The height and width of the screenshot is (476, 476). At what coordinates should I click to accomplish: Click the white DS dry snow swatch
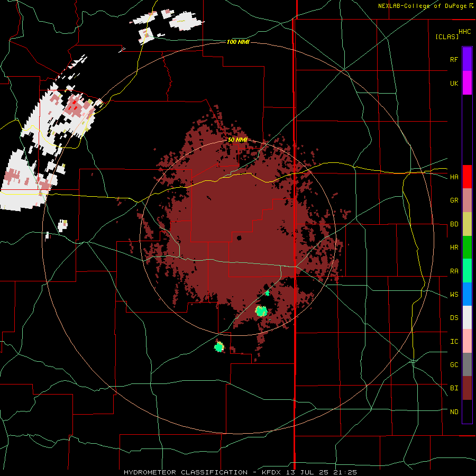coord(467,317)
